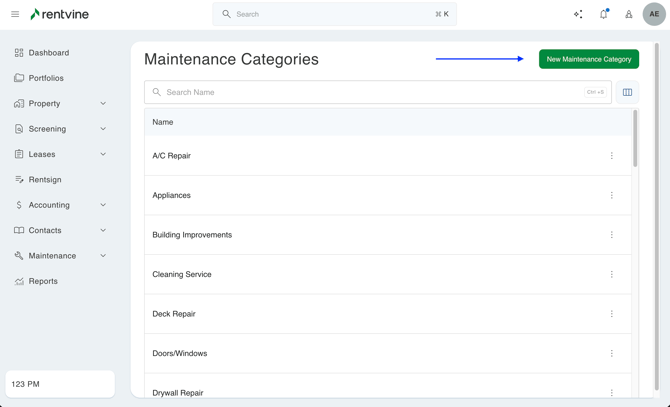Select the Building Improvements category row

pyautogui.click(x=192, y=235)
